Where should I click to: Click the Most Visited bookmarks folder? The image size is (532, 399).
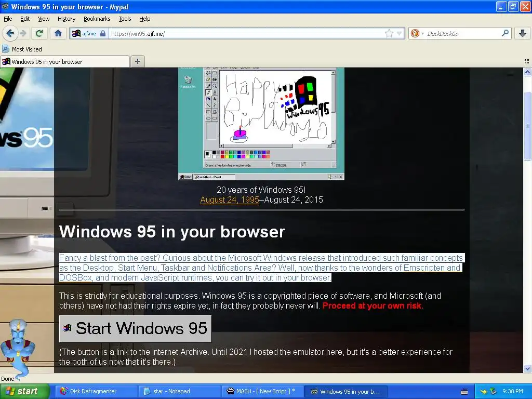coord(22,49)
